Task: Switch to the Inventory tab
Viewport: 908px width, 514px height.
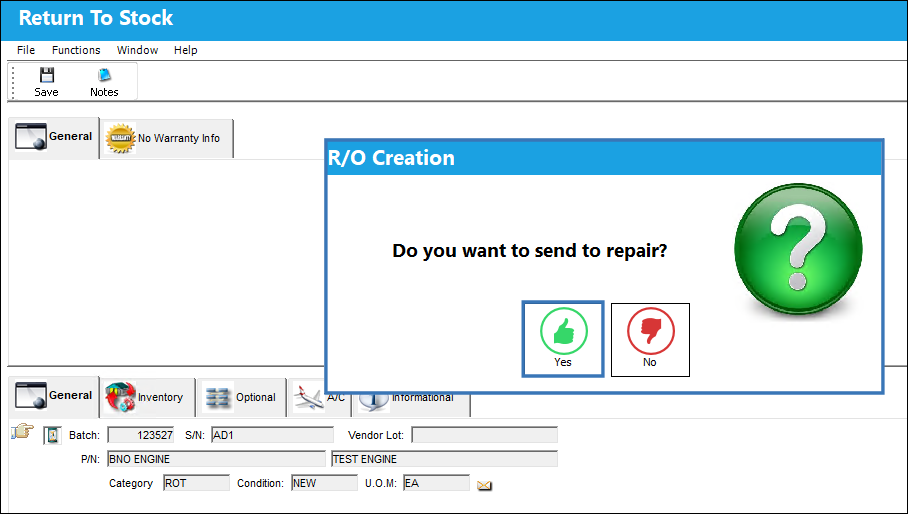Action: (148, 397)
